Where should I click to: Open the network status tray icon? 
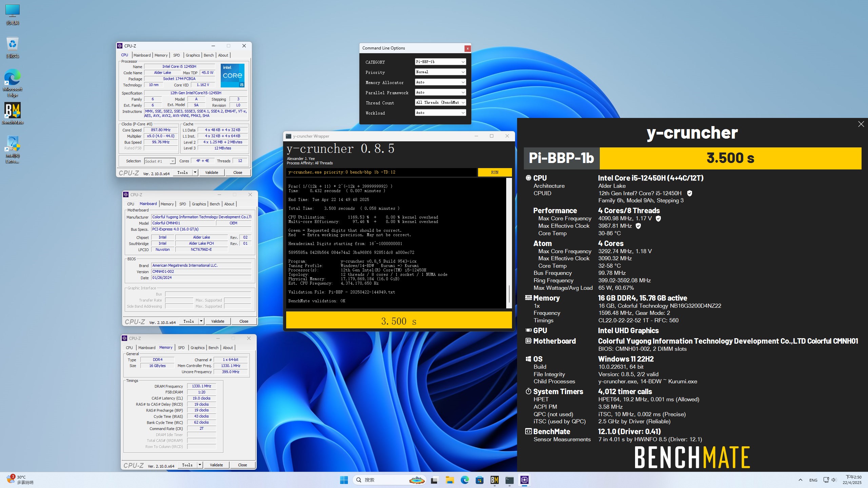click(x=826, y=480)
